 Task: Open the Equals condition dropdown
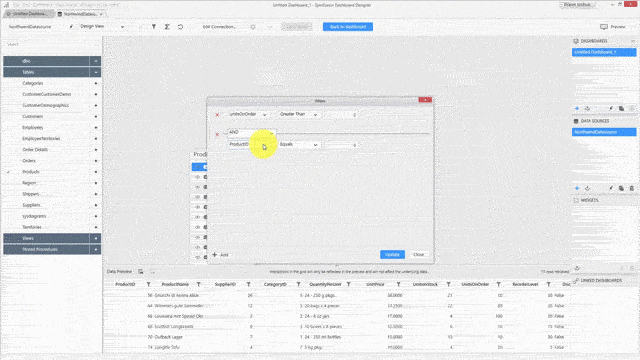pyautogui.click(x=298, y=144)
